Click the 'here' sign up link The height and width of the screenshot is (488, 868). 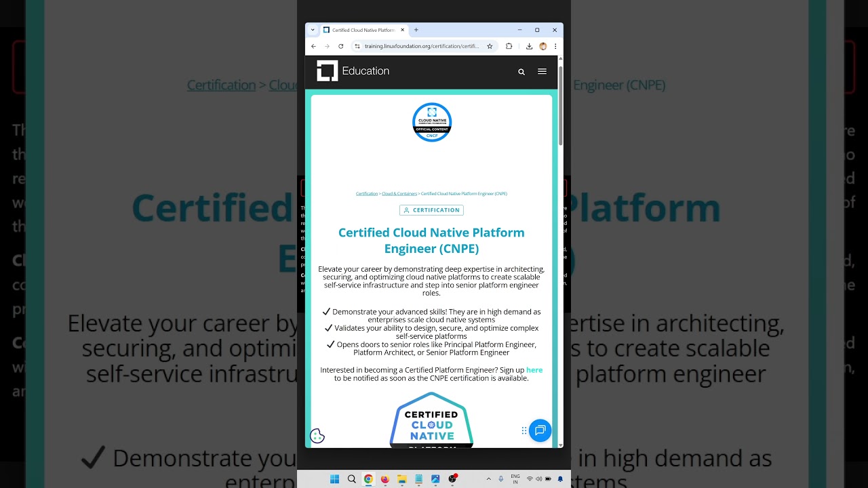point(534,370)
